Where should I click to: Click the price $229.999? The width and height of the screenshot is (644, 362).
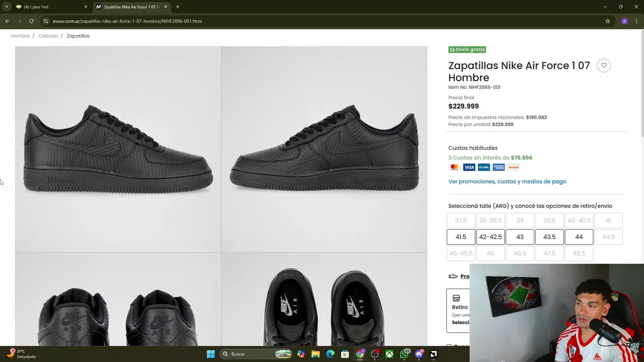tap(463, 106)
